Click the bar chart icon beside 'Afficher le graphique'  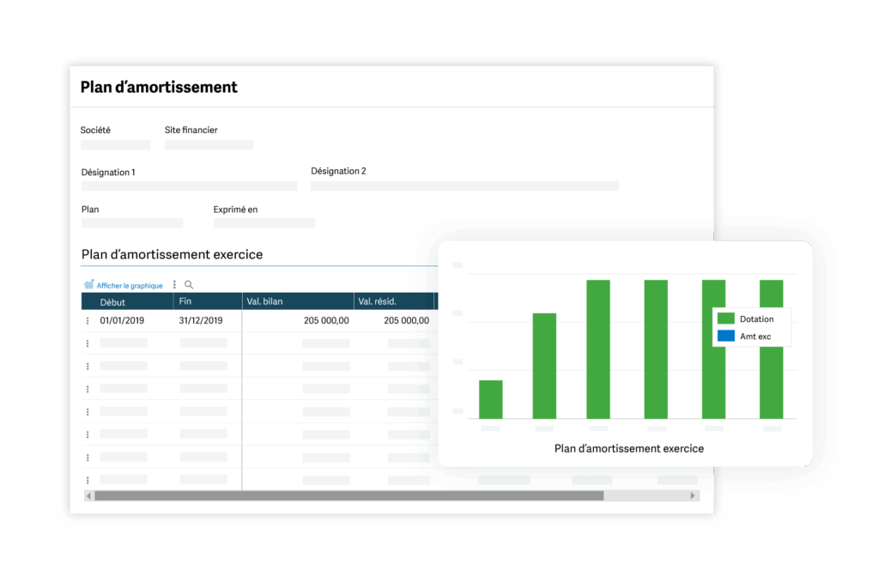pos(89,284)
